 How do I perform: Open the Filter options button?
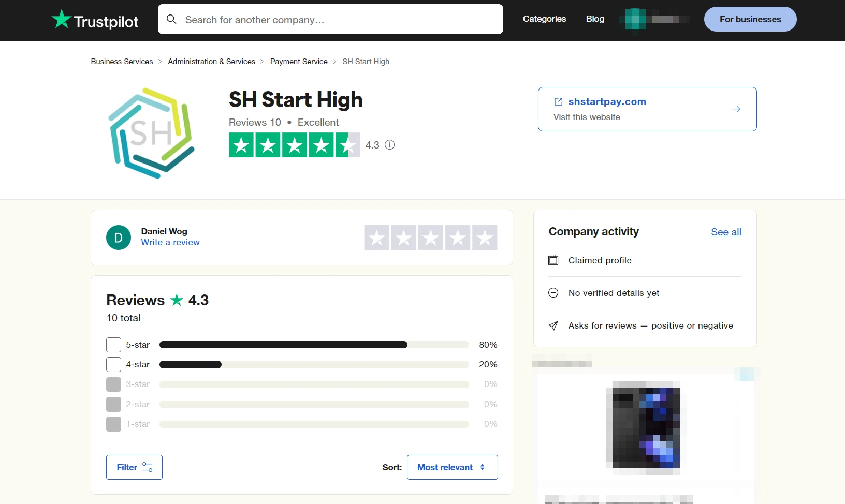(x=134, y=467)
